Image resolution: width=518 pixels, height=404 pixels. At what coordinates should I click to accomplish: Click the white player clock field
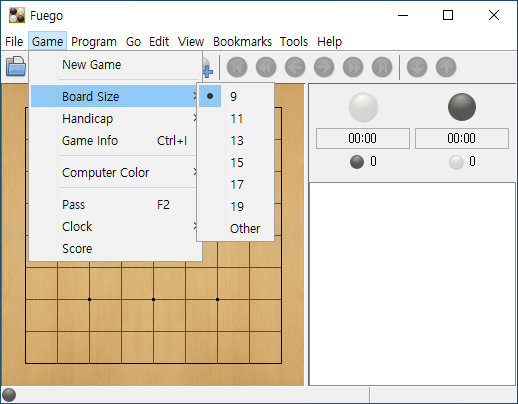(x=363, y=138)
